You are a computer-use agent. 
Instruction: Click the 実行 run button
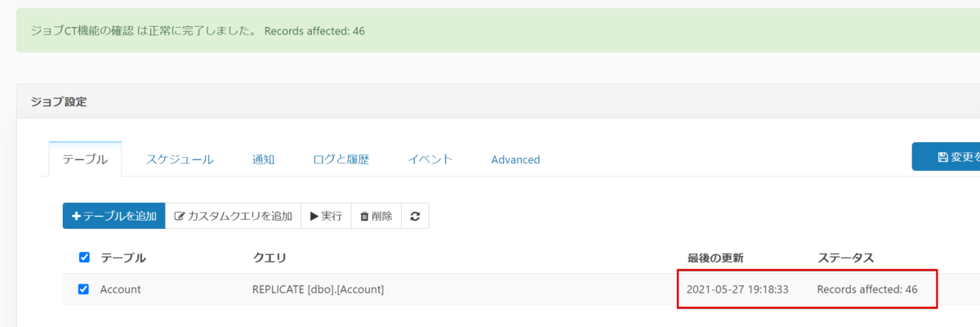click(x=326, y=216)
